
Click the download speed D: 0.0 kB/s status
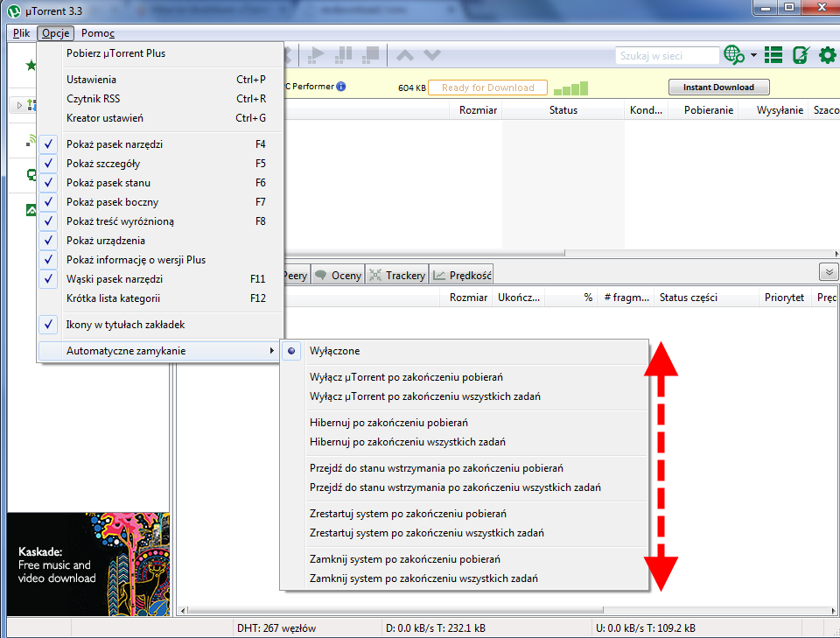pyautogui.click(x=436, y=628)
